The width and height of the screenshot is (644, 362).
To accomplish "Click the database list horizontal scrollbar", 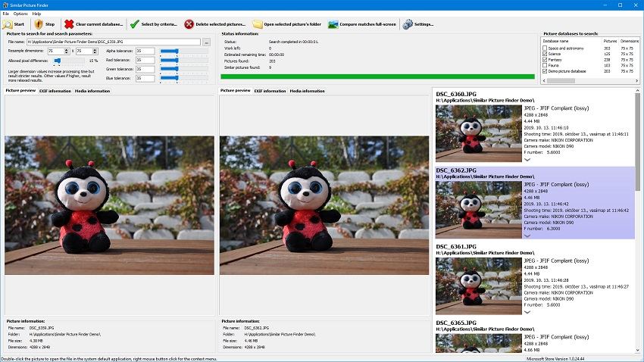I will coord(561,81).
